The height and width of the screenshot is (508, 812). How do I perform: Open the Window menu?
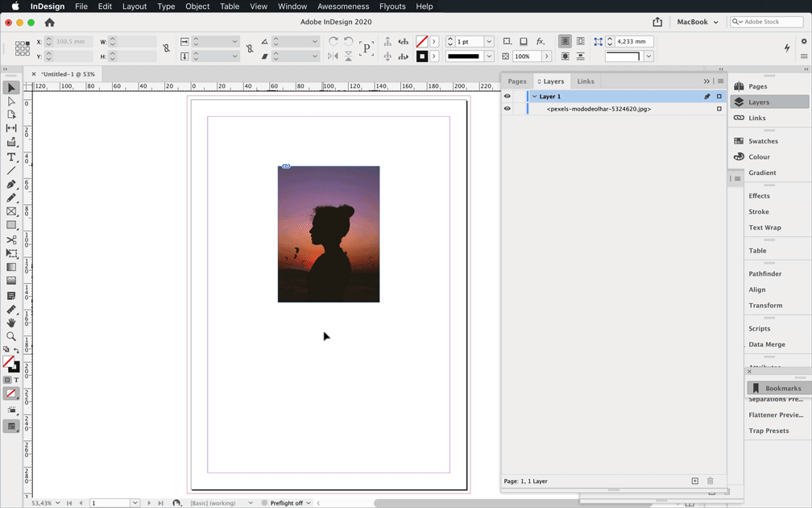coord(292,6)
